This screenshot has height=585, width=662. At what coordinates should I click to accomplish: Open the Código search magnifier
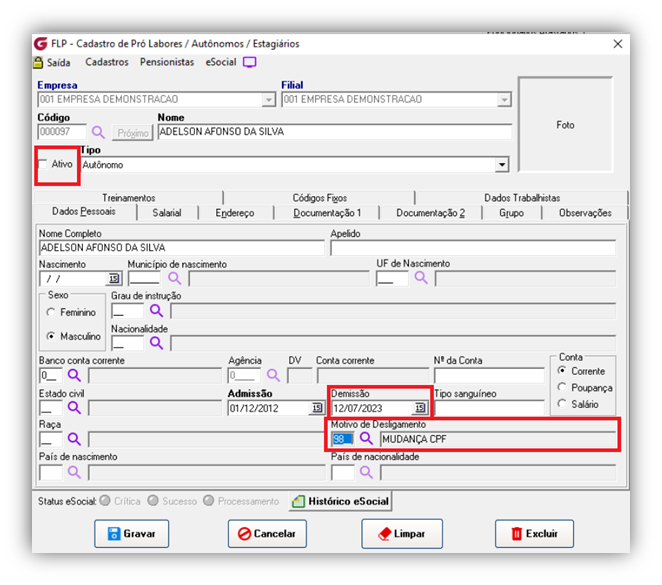pos(98,133)
